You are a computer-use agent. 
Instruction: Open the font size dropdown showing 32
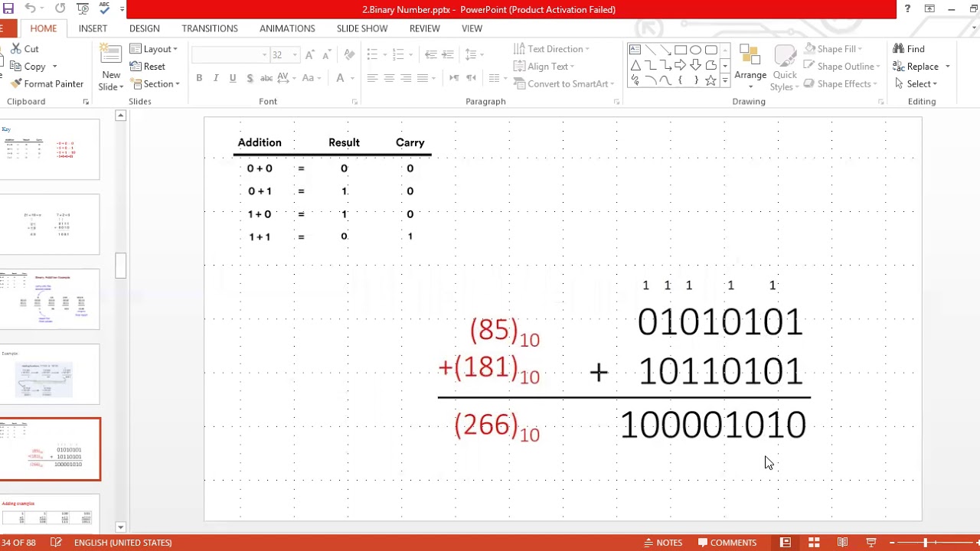pyautogui.click(x=295, y=55)
